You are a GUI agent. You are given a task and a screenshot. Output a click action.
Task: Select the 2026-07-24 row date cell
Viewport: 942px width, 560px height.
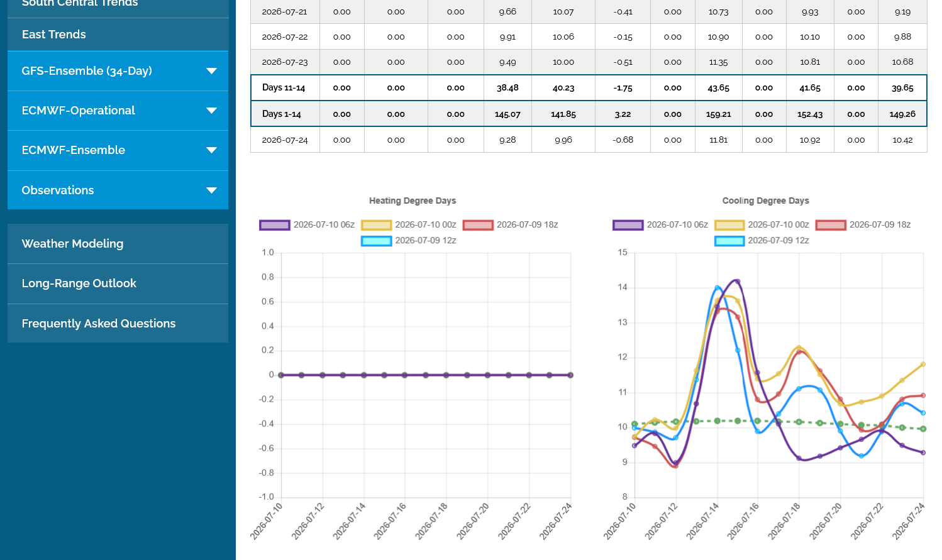click(x=285, y=140)
